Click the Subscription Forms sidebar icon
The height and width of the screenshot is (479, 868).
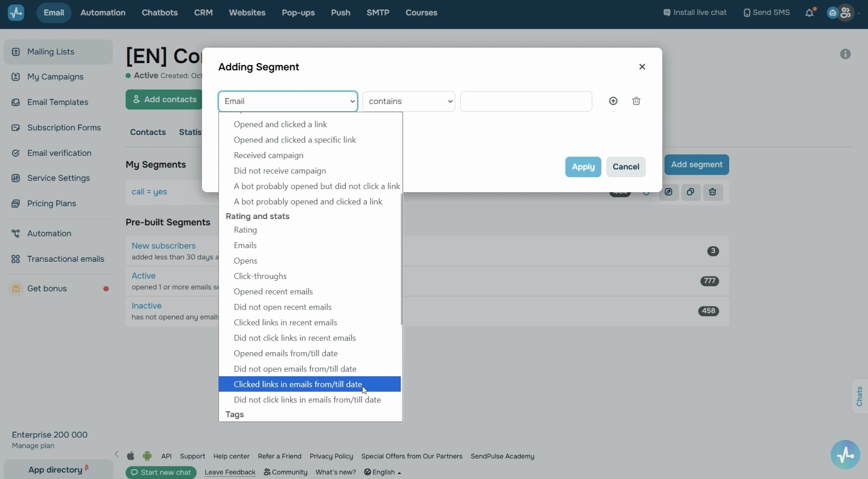point(16,128)
